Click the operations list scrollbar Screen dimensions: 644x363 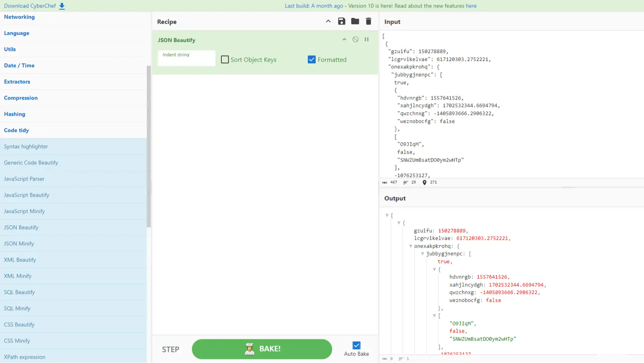[x=149, y=146]
